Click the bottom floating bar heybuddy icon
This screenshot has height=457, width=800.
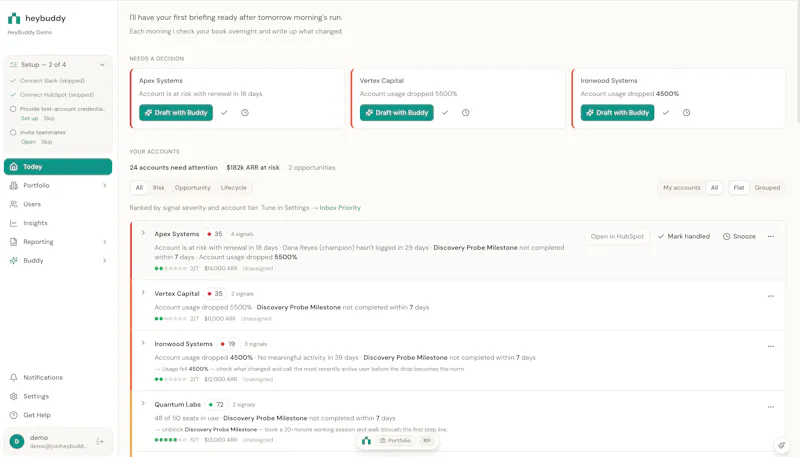click(366, 441)
